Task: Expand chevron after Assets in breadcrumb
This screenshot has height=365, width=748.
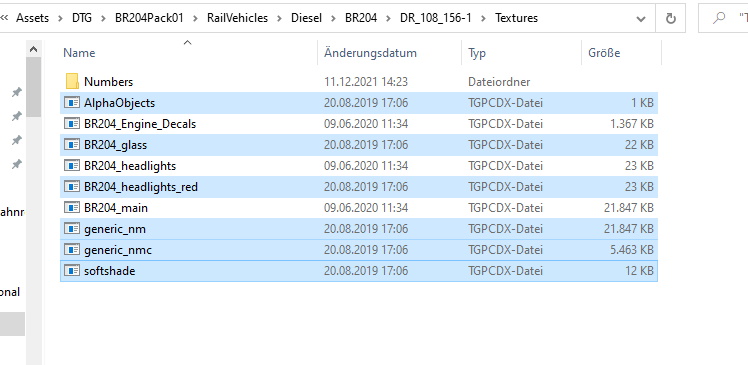Action: (61, 18)
